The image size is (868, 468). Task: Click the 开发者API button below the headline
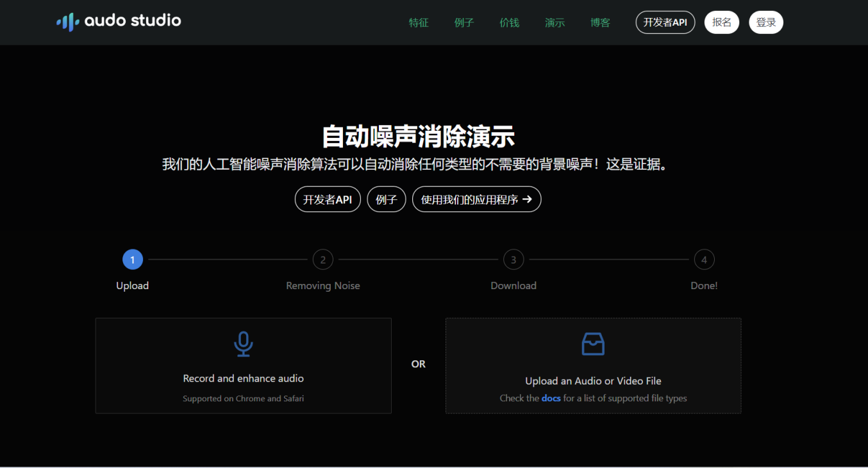click(328, 199)
